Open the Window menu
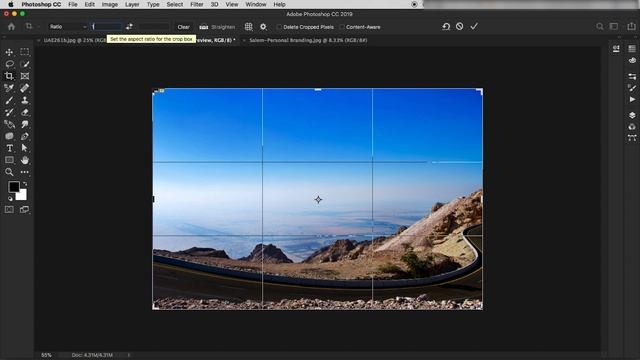The image size is (640, 360). (x=256, y=4)
